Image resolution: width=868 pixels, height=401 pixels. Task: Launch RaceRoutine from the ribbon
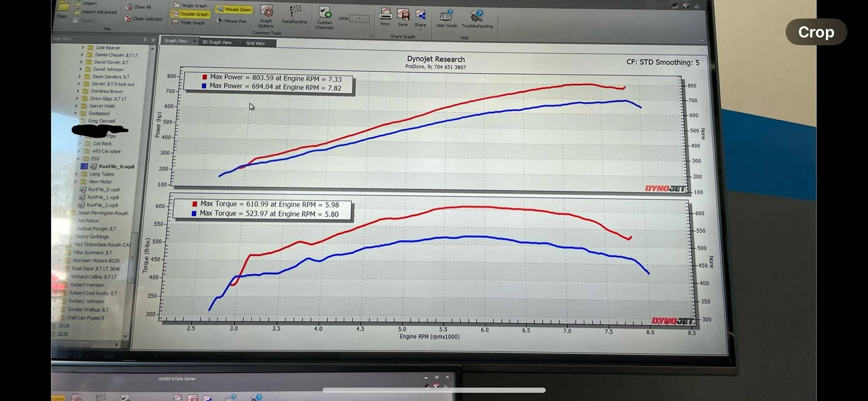coord(295,15)
